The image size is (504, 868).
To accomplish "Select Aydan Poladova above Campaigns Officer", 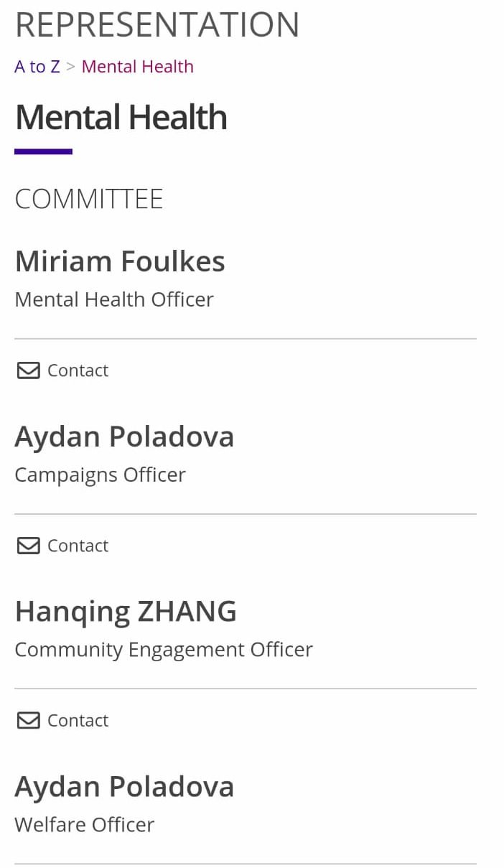I will pos(124,437).
